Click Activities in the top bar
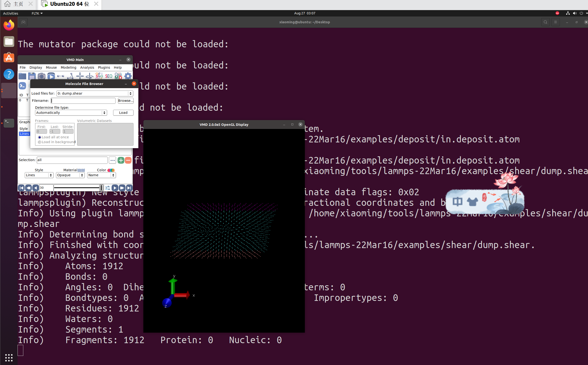This screenshot has height=365, width=588. click(11, 13)
